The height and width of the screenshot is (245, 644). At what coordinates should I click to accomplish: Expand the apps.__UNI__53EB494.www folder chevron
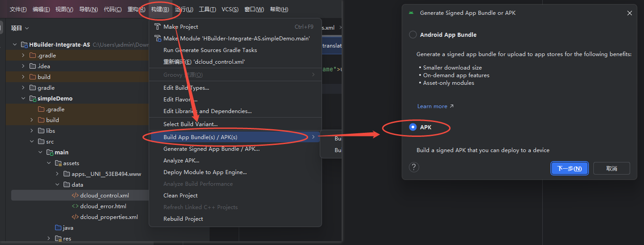coord(58,174)
